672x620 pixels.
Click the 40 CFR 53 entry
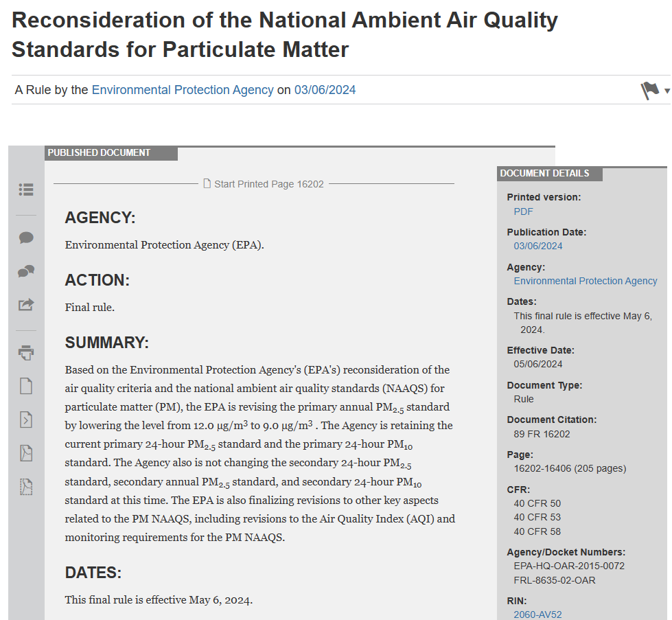click(537, 517)
